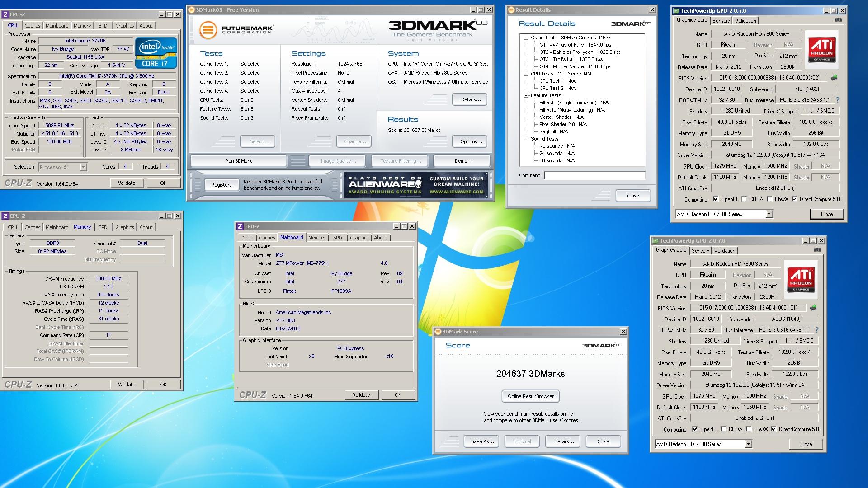Click the Details... button in System section
Screen dimensions: 868x488
point(471,99)
